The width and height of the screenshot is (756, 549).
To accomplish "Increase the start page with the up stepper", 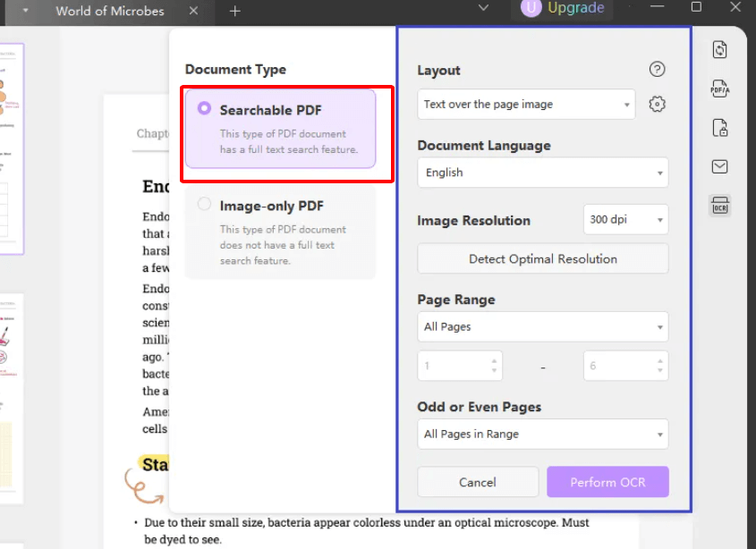I will tap(496, 361).
